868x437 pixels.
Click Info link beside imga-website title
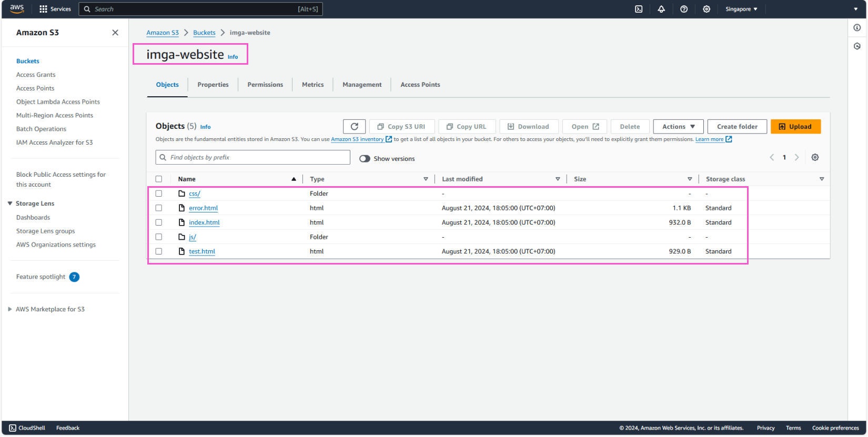pos(233,57)
